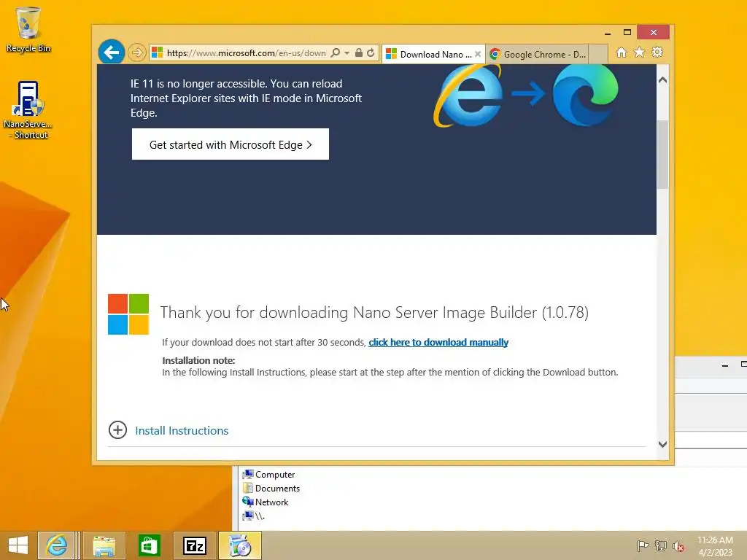Screen dimensions: 747x560
Task: Minimize the background window behind IE
Action: point(725,365)
